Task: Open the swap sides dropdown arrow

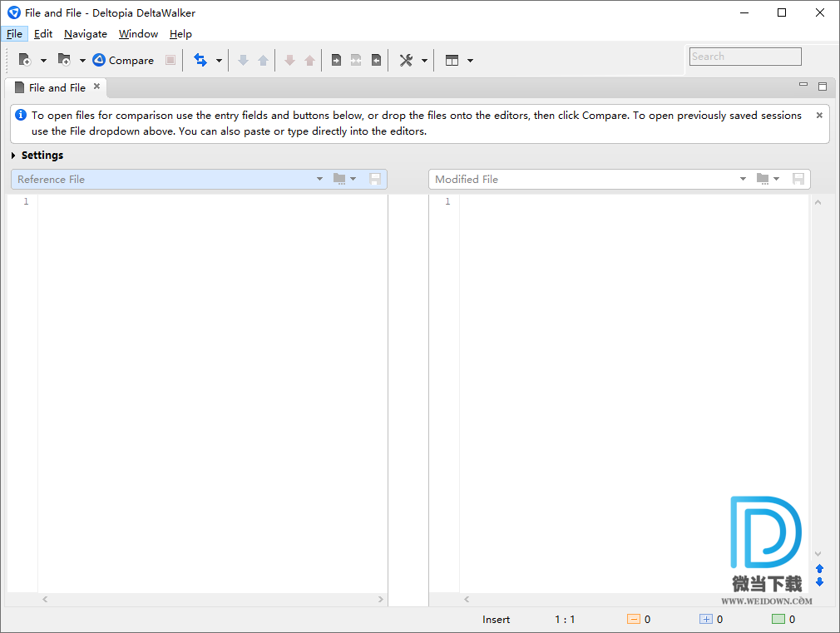Action: click(219, 61)
